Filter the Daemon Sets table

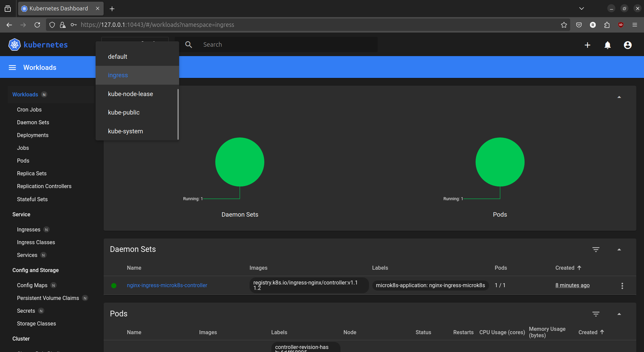pos(596,250)
